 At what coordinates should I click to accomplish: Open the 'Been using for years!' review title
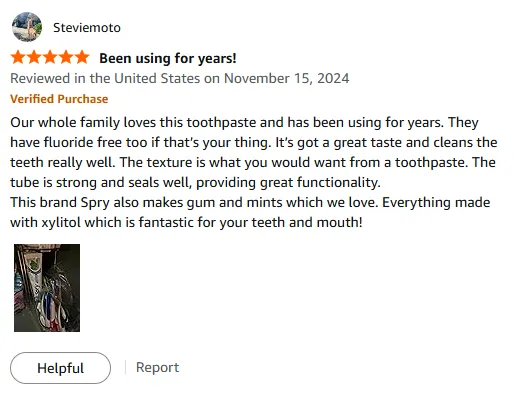point(168,58)
